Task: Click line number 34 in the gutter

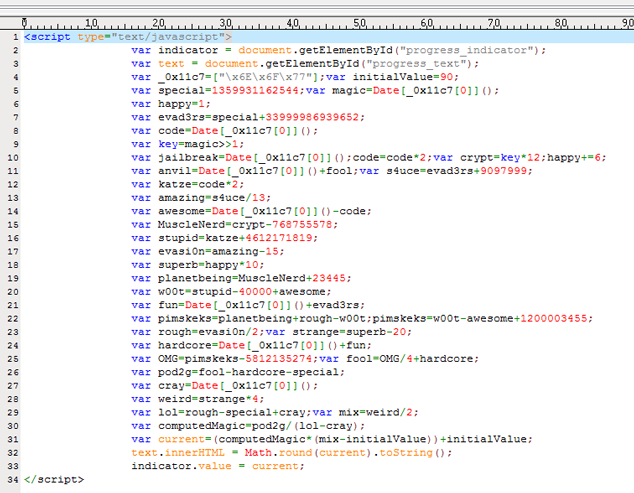Action: coord(13,480)
